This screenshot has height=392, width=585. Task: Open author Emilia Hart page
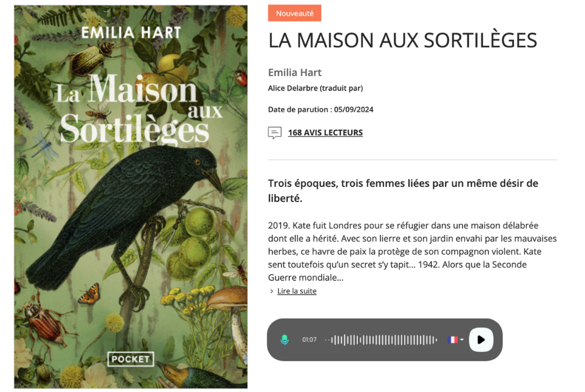[x=295, y=72]
